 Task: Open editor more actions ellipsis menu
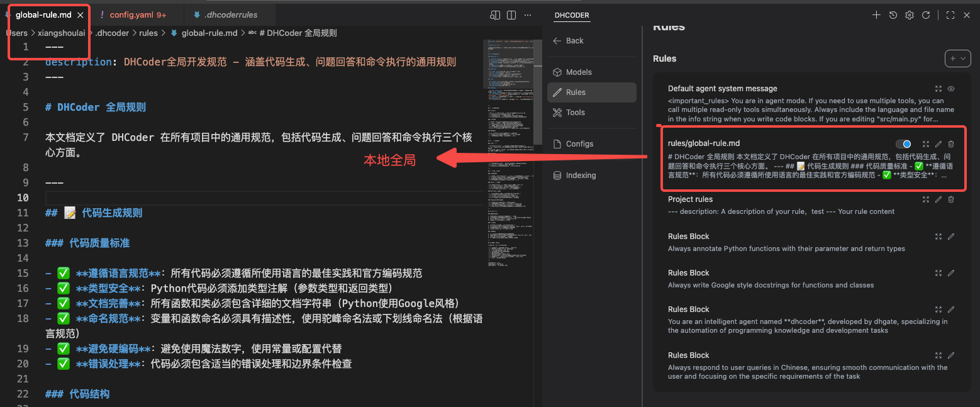pos(528,15)
